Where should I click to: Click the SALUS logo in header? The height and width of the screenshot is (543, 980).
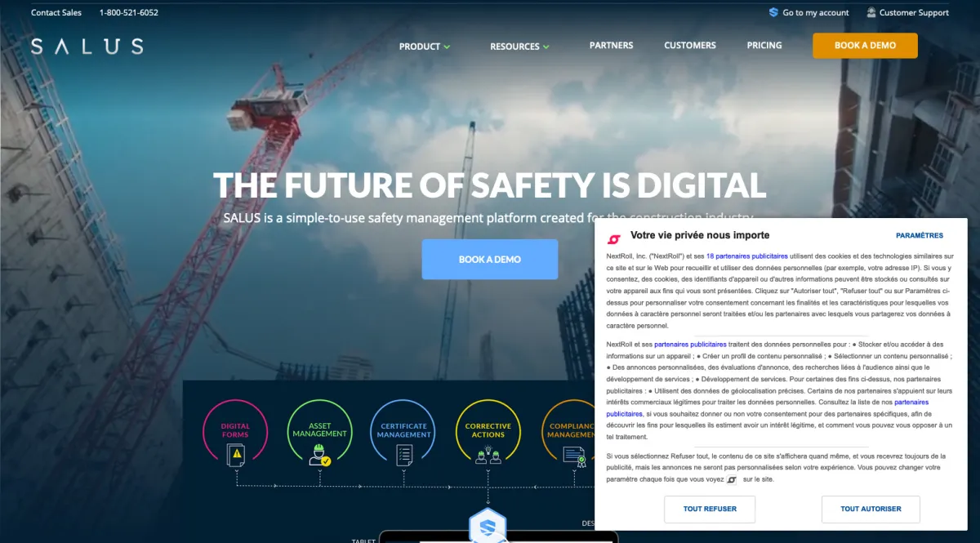87,46
